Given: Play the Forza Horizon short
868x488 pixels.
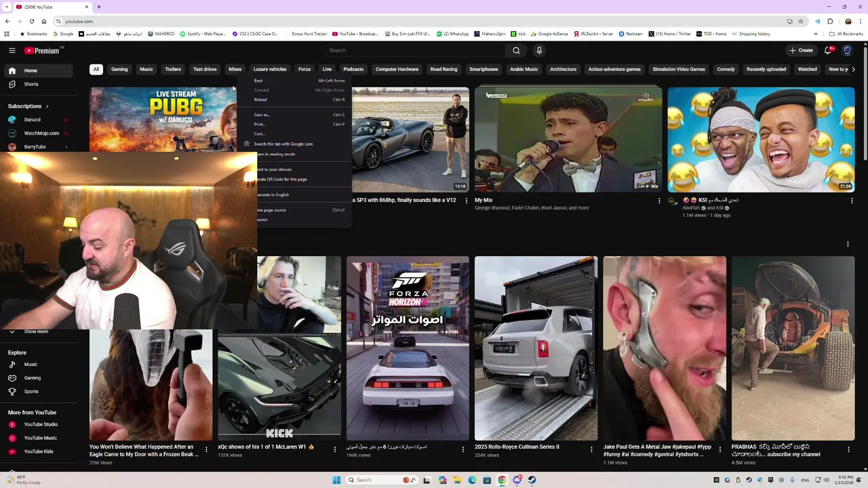Looking at the screenshot, I should 408,348.
